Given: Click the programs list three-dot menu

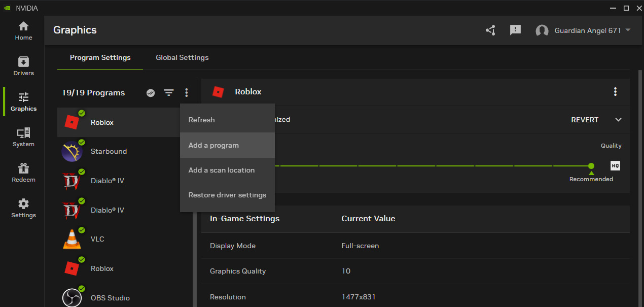Looking at the screenshot, I should click(187, 93).
